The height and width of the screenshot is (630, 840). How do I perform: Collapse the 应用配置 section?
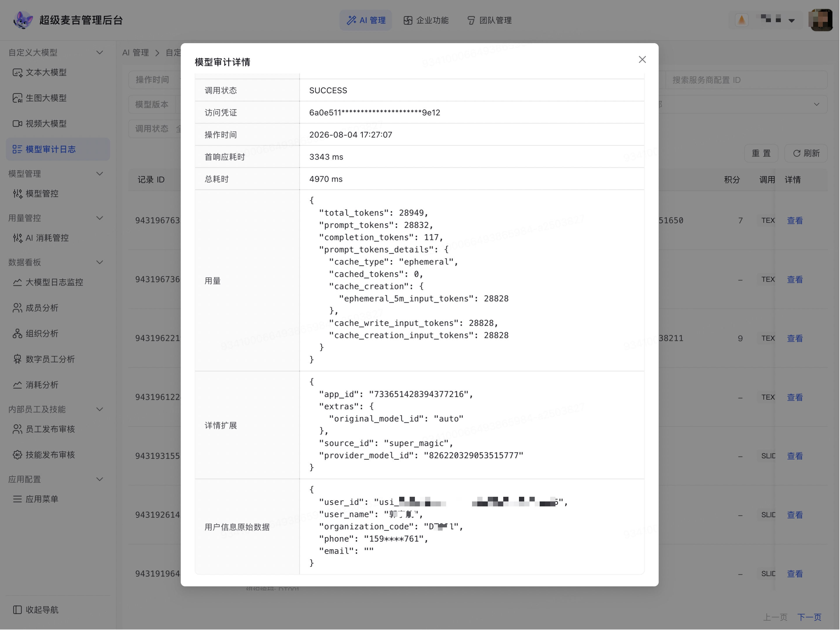[x=99, y=479]
